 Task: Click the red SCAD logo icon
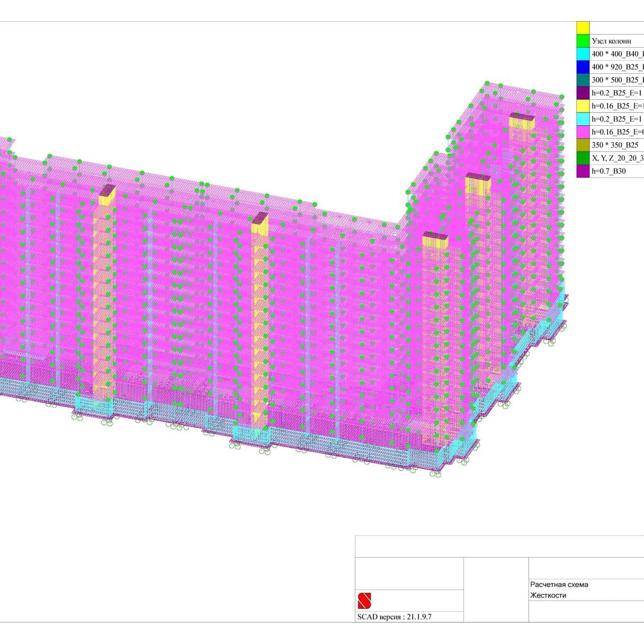pos(364,601)
